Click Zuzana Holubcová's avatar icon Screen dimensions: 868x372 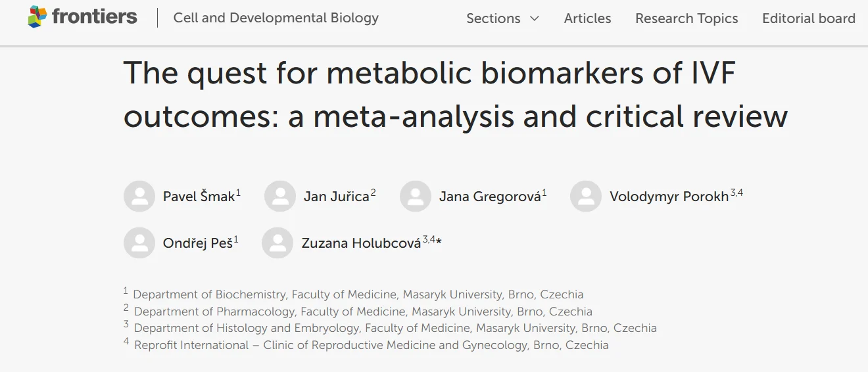pyautogui.click(x=277, y=243)
